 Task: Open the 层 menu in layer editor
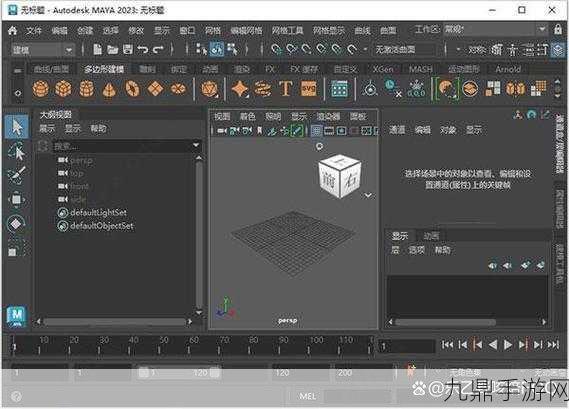point(395,250)
